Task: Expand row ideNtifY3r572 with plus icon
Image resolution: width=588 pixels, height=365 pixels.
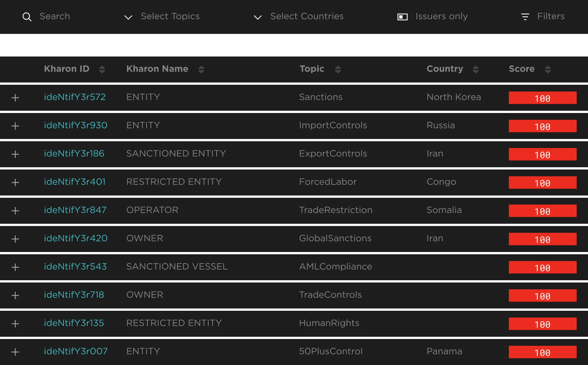Action: coord(15,98)
